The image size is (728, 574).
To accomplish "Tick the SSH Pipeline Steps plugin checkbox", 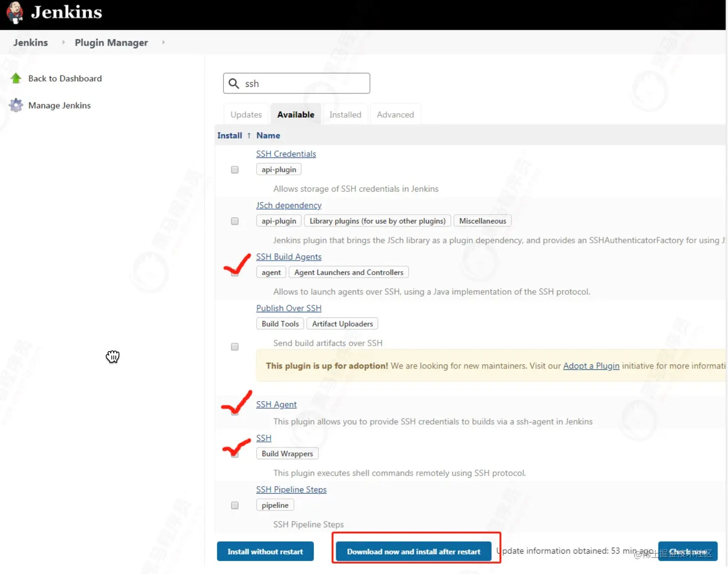I will point(235,505).
